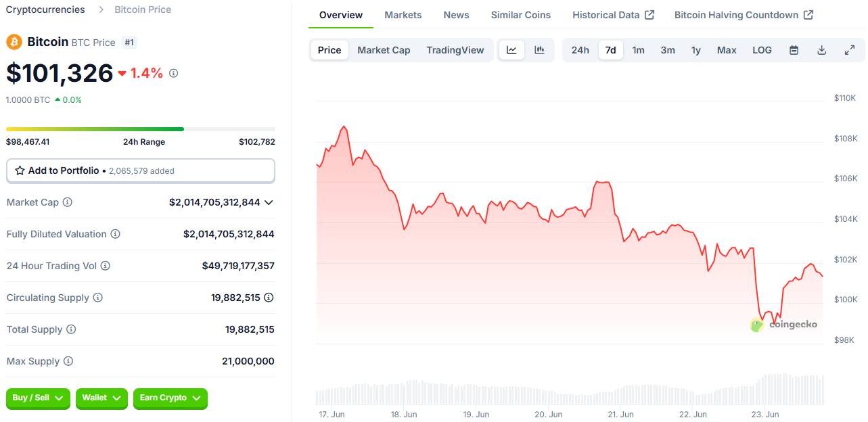This screenshot has height=422, width=868.
Task: Toggle LOG scale on the chart
Action: coord(762,50)
